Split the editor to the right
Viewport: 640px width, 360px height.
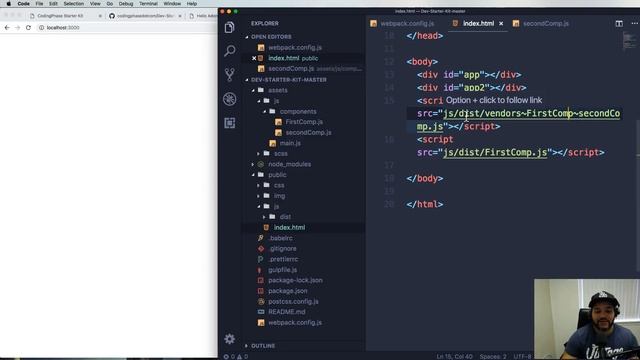click(x=619, y=23)
